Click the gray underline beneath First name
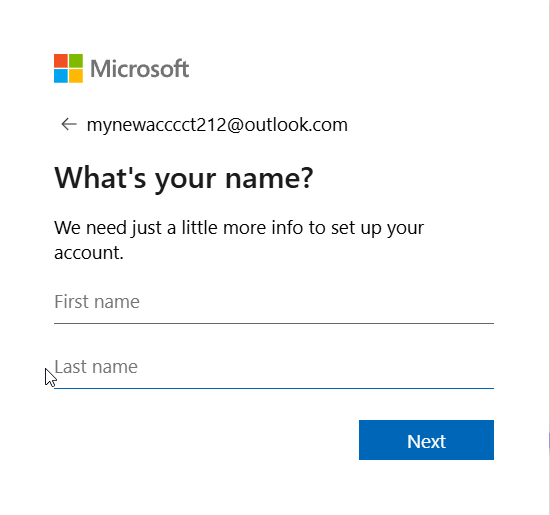 pos(274,323)
